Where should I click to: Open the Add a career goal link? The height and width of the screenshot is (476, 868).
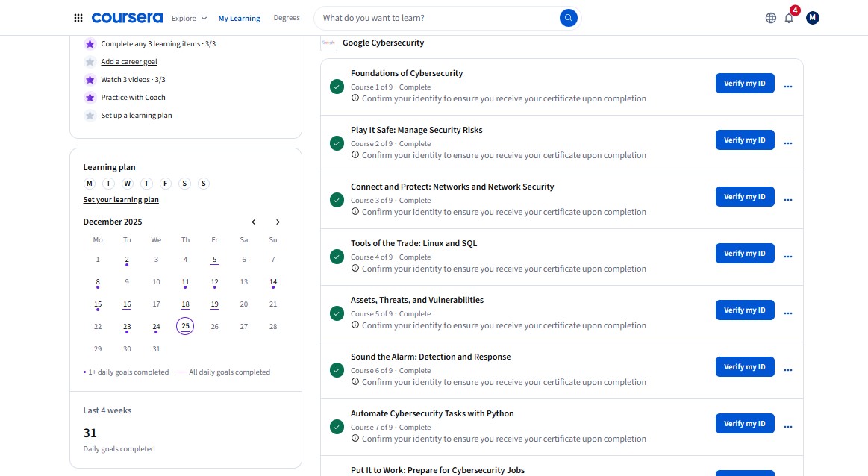(129, 61)
